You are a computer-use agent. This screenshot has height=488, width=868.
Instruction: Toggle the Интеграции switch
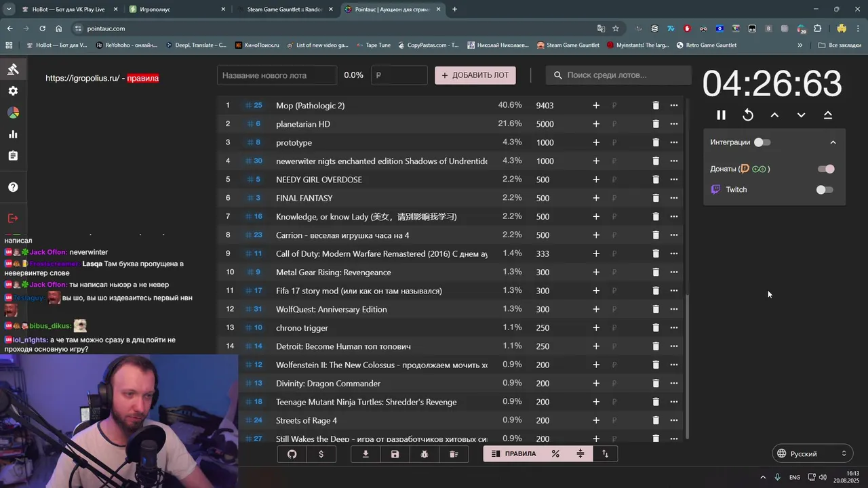click(x=762, y=142)
